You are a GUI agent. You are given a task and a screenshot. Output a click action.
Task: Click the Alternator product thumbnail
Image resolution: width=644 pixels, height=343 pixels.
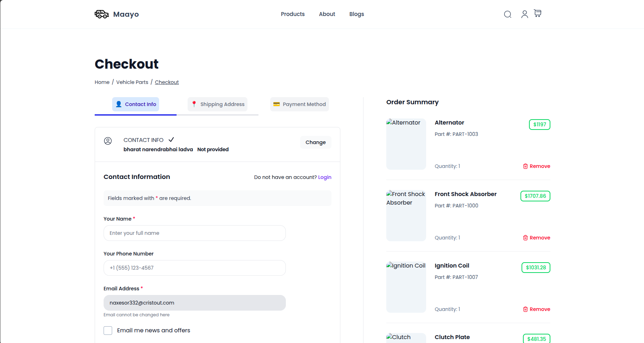406,144
